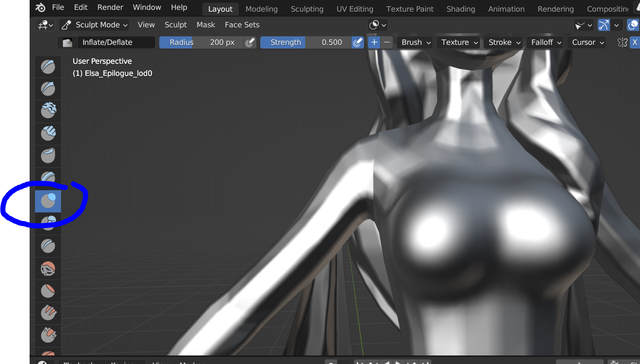Viewport: 640px width, 364px height.
Task: Toggle X-axis symmetry
Action: (x=634, y=42)
